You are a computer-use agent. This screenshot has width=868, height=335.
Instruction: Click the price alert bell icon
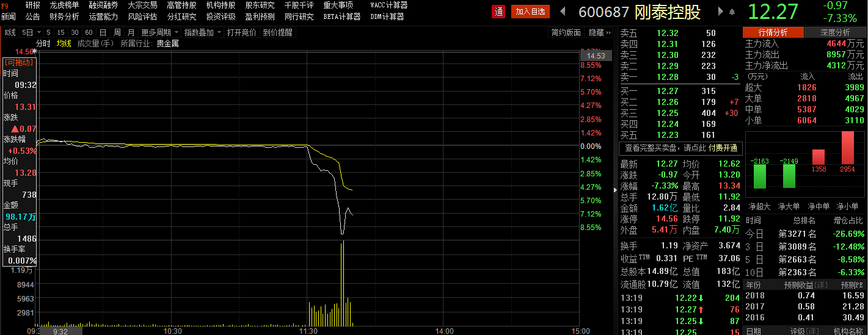click(x=732, y=12)
